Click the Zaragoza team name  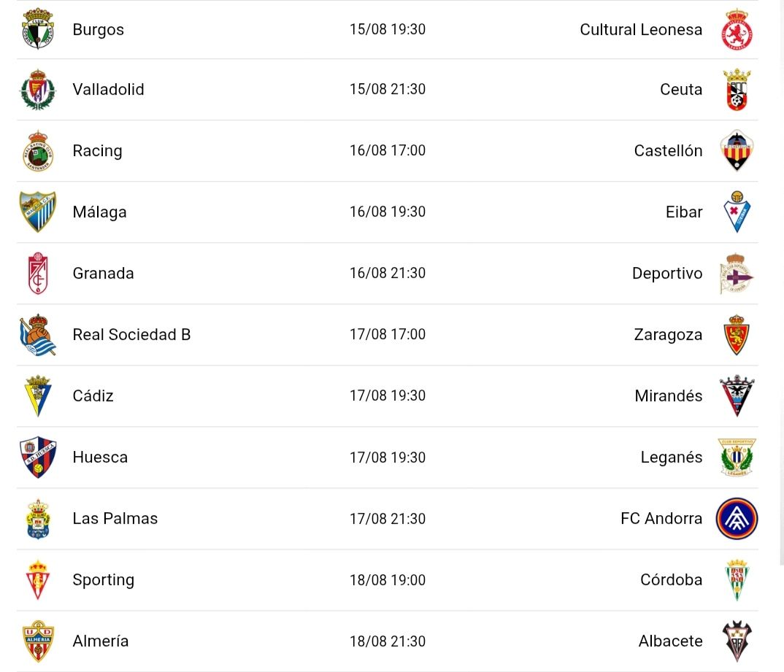pos(668,335)
